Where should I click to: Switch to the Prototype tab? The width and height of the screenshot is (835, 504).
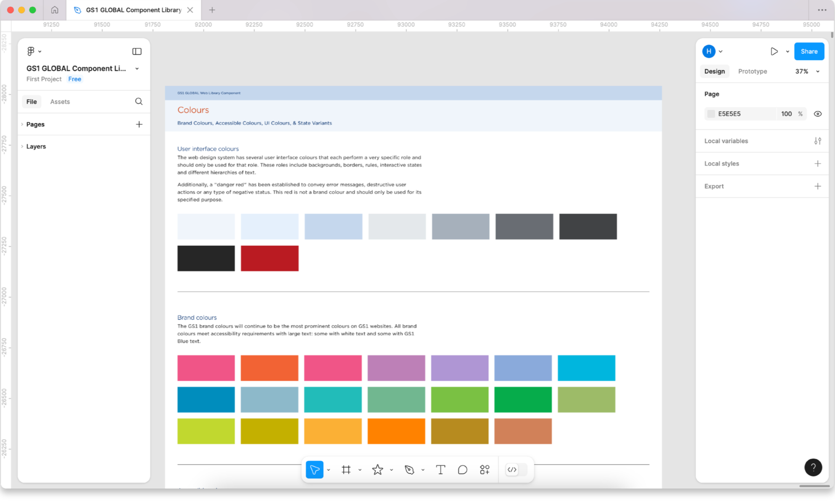[752, 71]
